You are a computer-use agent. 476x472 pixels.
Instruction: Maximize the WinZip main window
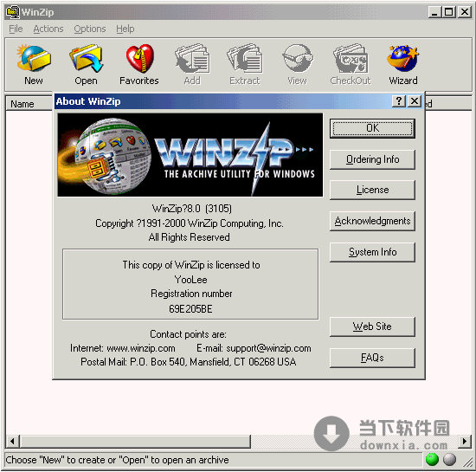point(448,12)
